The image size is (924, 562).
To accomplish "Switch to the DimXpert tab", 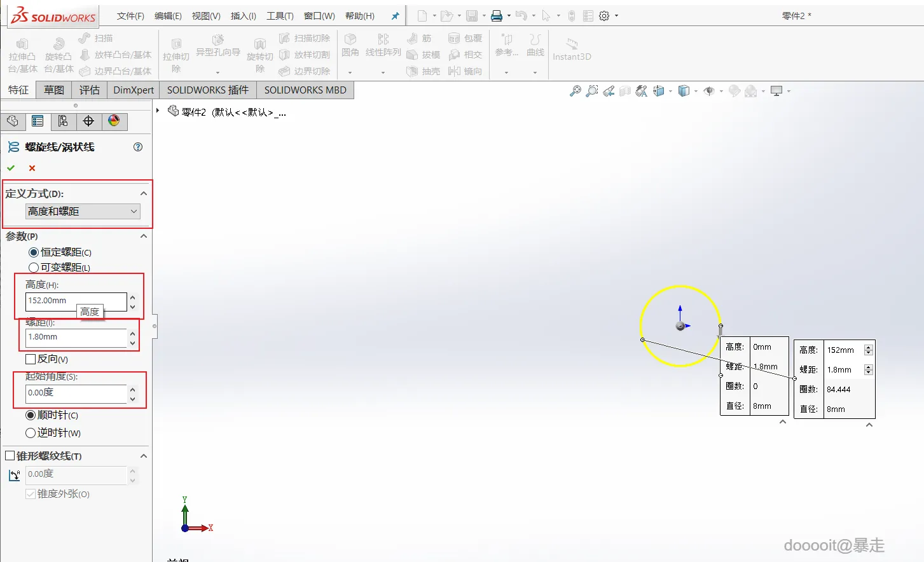I will point(134,90).
